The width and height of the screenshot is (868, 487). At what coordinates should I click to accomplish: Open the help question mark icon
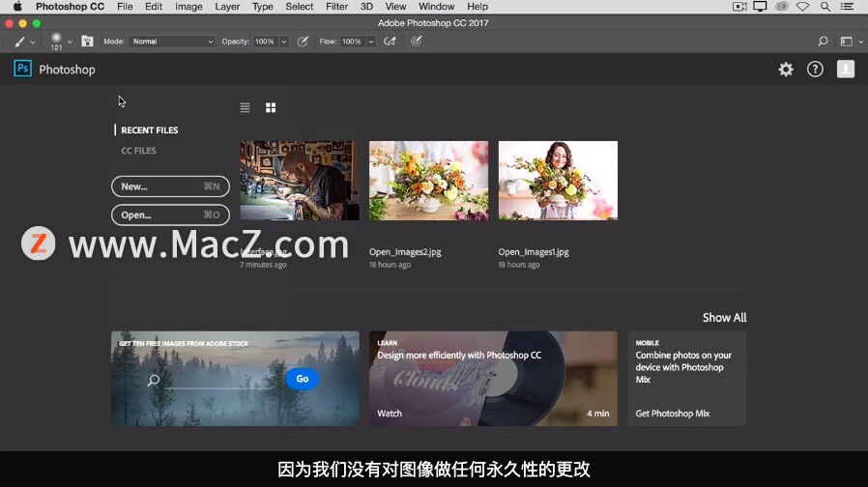click(x=815, y=70)
